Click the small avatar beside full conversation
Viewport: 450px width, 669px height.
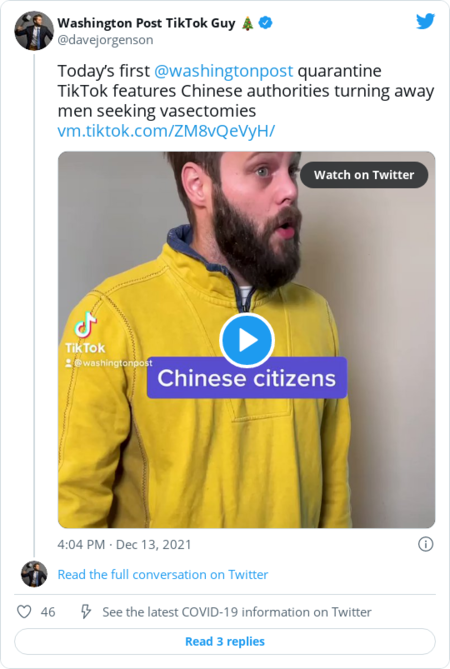(x=34, y=574)
